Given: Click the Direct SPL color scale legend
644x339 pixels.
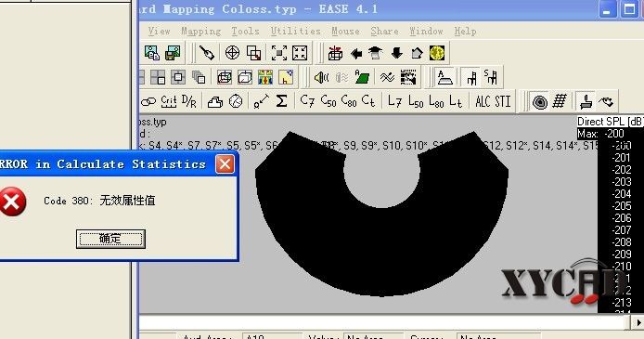Looking at the screenshot, I should coord(611,215).
